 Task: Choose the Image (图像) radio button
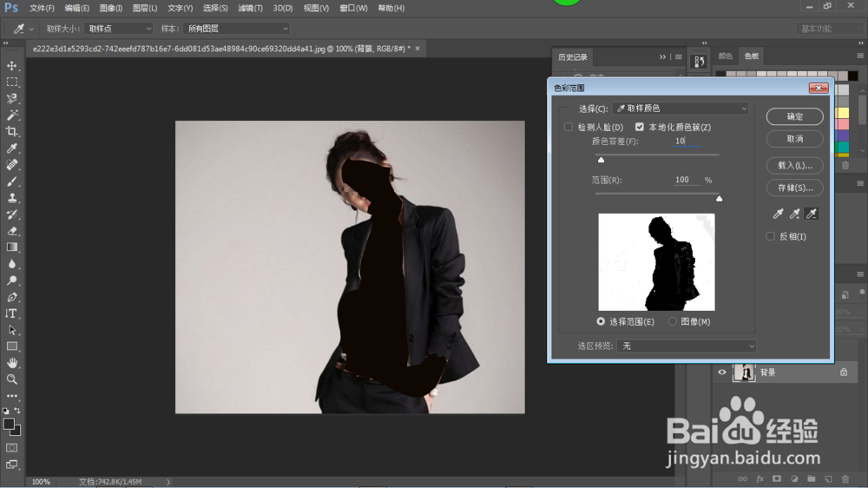tap(672, 321)
